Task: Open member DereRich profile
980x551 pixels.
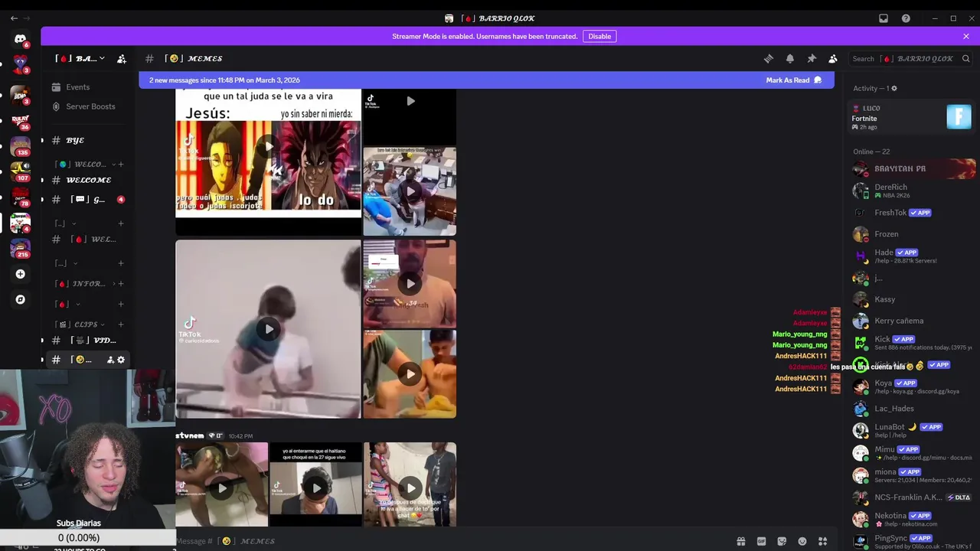Action: [x=912, y=191]
